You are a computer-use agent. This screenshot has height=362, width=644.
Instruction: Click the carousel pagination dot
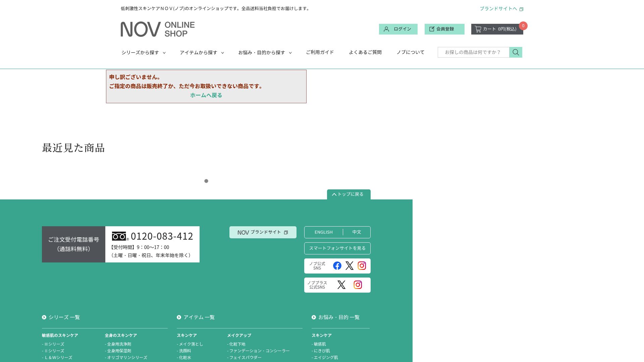(206, 181)
